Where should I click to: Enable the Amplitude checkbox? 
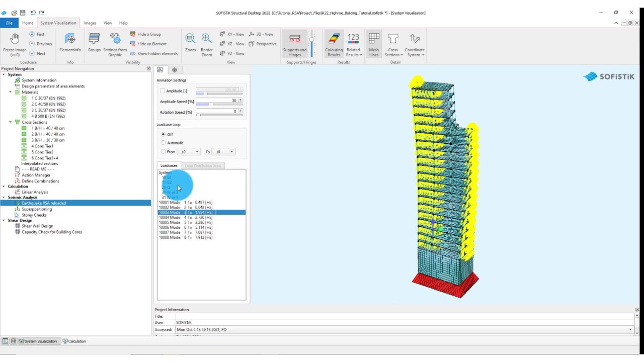click(163, 91)
